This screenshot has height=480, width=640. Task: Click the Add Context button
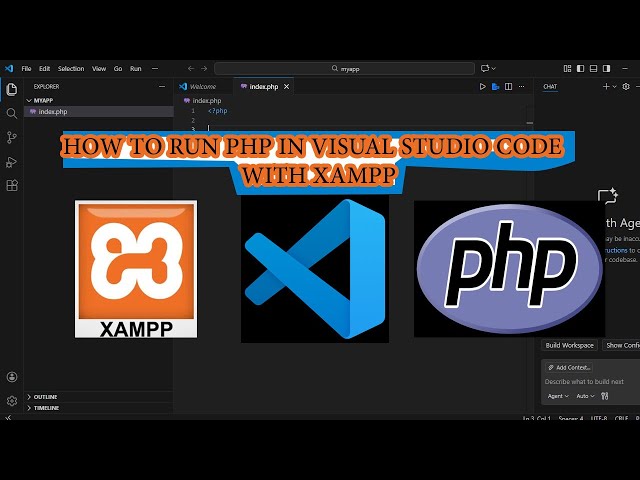569,368
